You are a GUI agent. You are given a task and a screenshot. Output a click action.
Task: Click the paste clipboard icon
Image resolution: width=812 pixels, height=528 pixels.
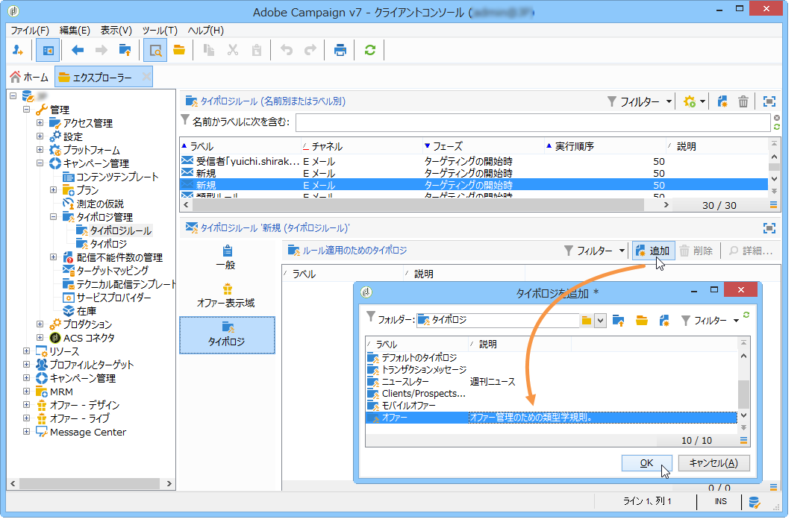click(256, 50)
